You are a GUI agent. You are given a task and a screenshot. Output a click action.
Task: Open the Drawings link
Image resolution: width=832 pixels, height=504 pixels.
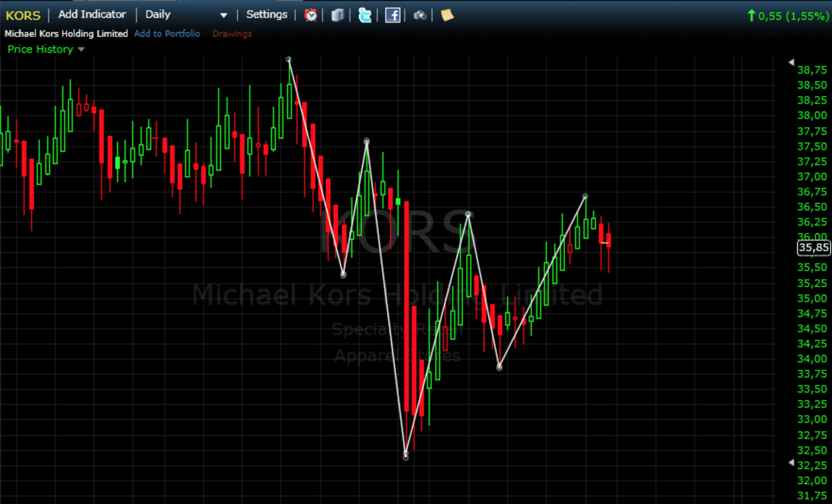pyautogui.click(x=232, y=34)
